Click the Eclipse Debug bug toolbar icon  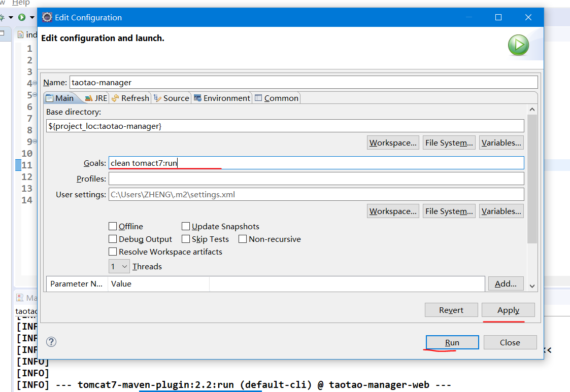tap(2, 17)
